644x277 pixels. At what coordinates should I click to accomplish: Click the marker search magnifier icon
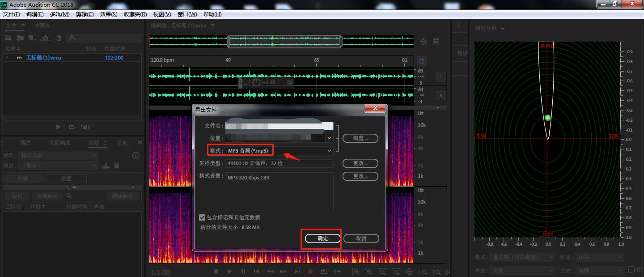69,196
